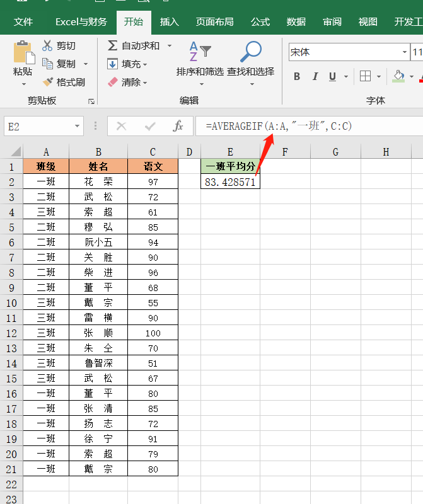This screenshot has height=504, width=423.
Task: Click the Cut scissors icon
Action: pos(47,45)
